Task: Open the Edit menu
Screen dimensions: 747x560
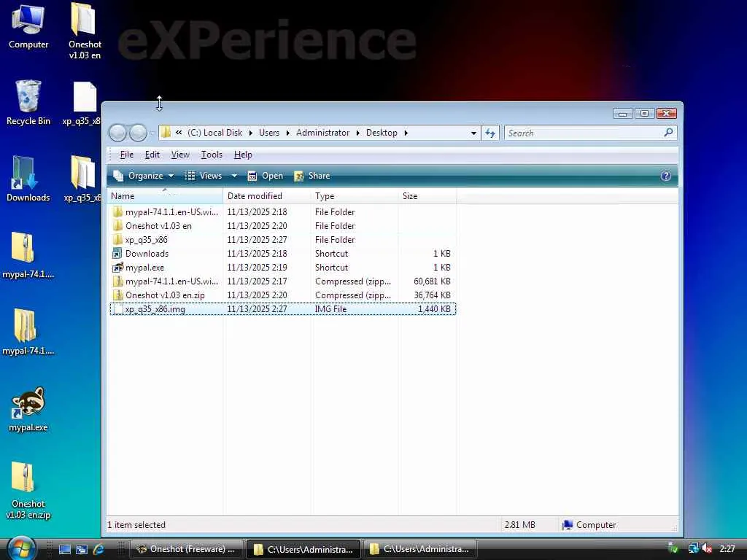Action: (x=152, y=155)
